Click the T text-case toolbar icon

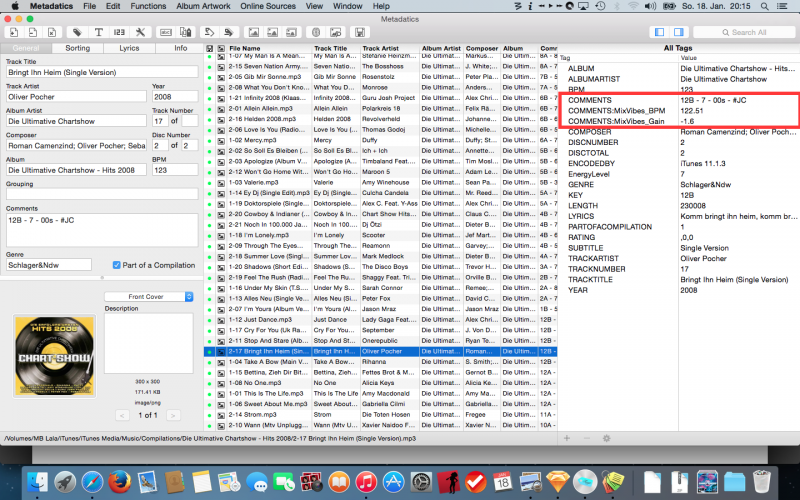[x=98, y=32]
